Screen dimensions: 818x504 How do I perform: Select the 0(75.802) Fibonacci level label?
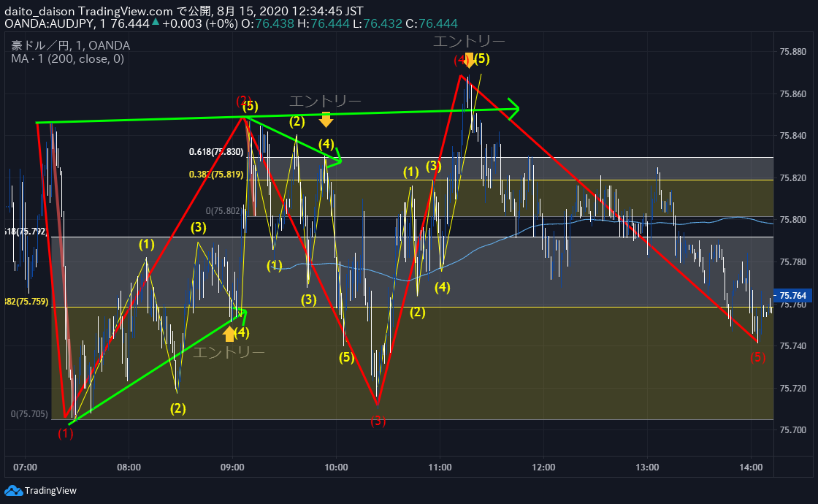click(224, 211)
